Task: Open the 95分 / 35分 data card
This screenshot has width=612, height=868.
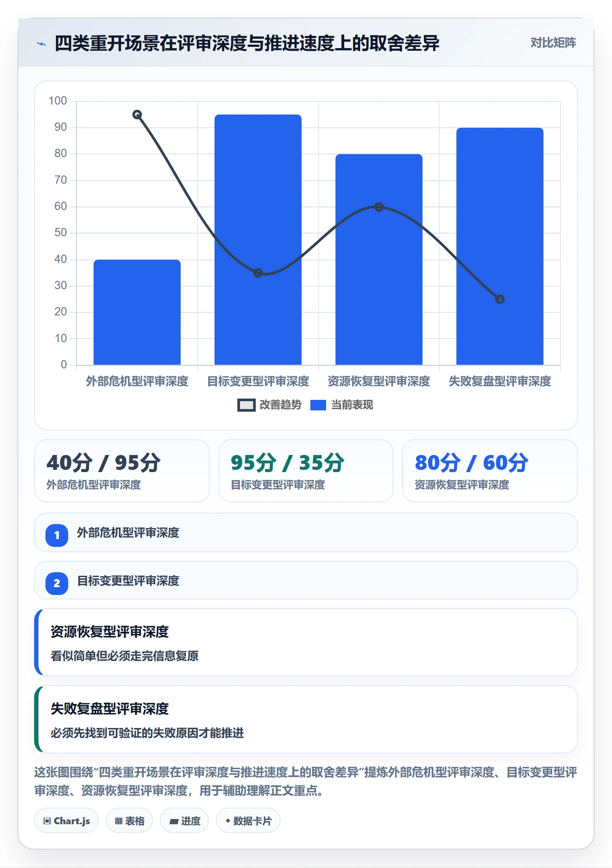Action: point(306,471)
